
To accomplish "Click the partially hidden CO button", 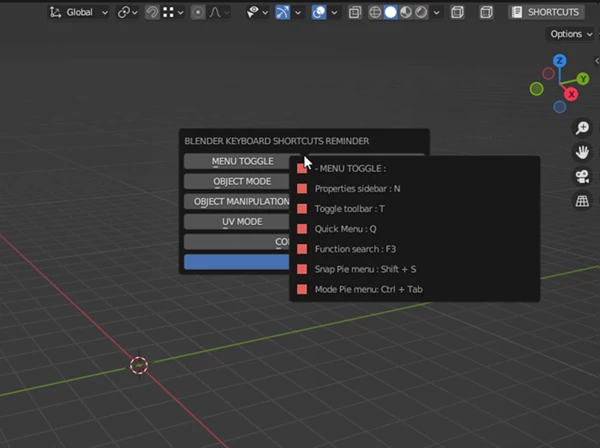I will tap(237, 242).
